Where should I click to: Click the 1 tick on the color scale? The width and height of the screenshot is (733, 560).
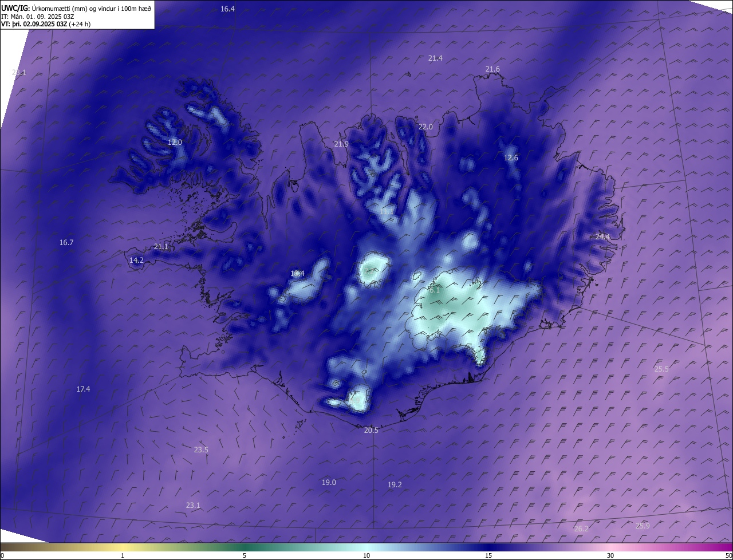123,556
